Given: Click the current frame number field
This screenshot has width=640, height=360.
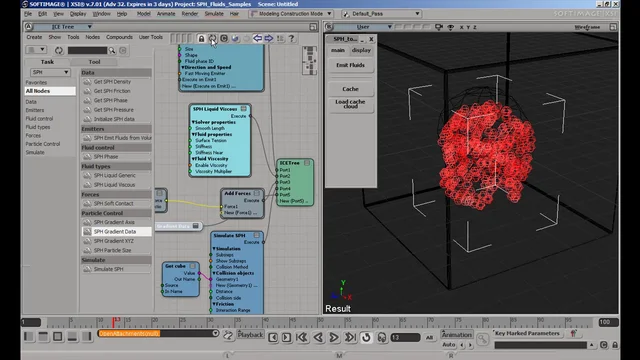Looking at the screenshot, I should click(x=405, y=338).
